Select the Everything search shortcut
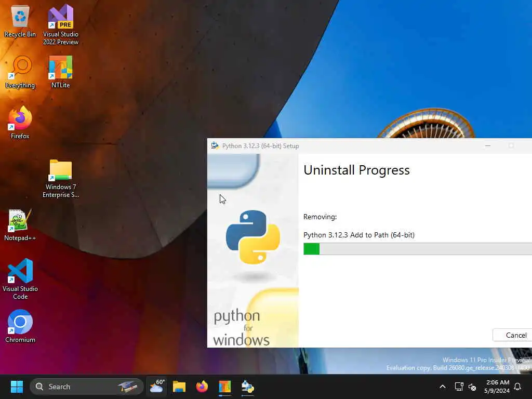Screen dimensions: 532x399 point(20,72)
